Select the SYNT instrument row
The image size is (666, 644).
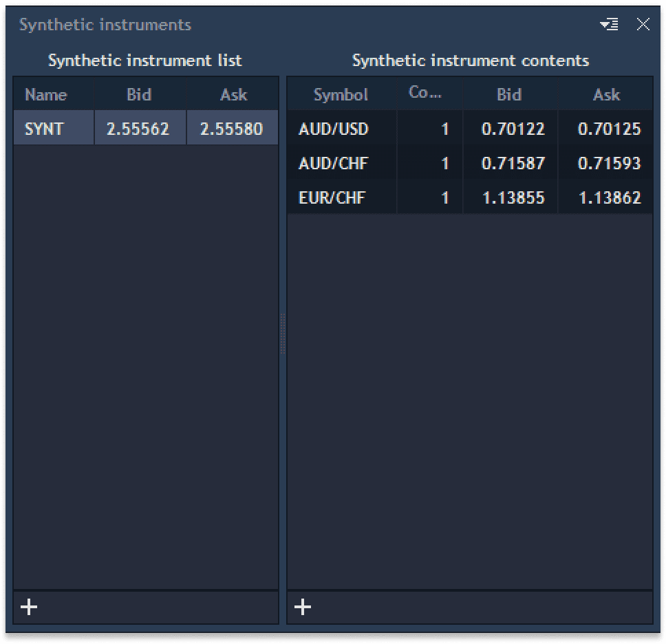pos(53,128)
